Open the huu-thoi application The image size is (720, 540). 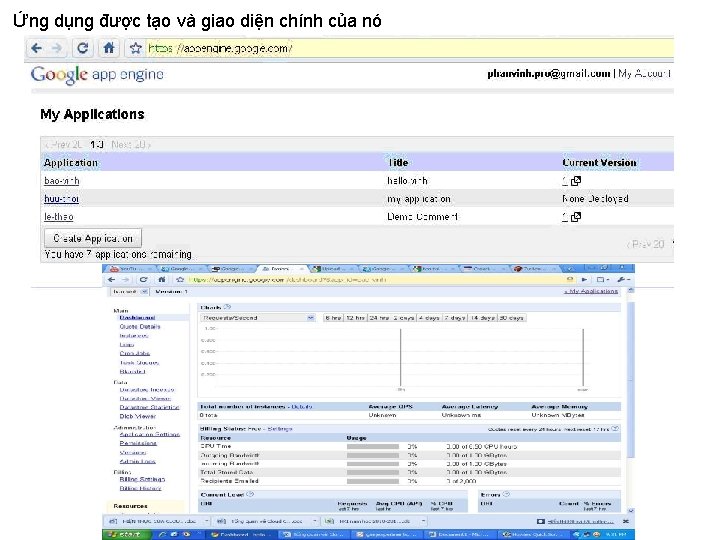62,199
